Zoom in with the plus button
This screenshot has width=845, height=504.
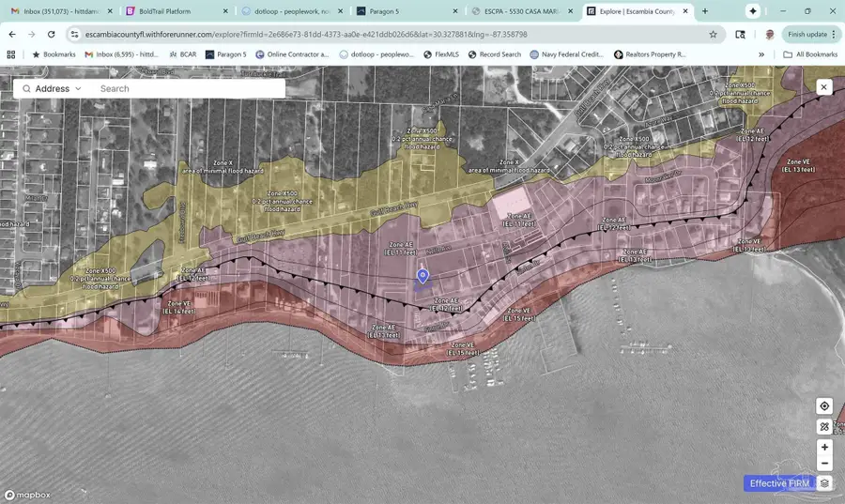824,447
